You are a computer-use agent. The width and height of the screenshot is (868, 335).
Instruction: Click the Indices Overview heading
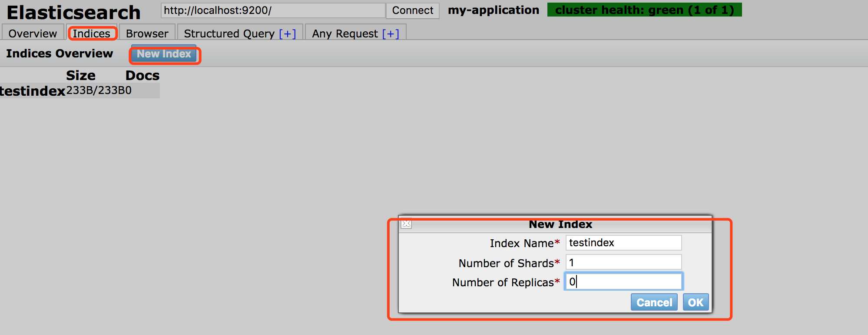click(60, 54)
